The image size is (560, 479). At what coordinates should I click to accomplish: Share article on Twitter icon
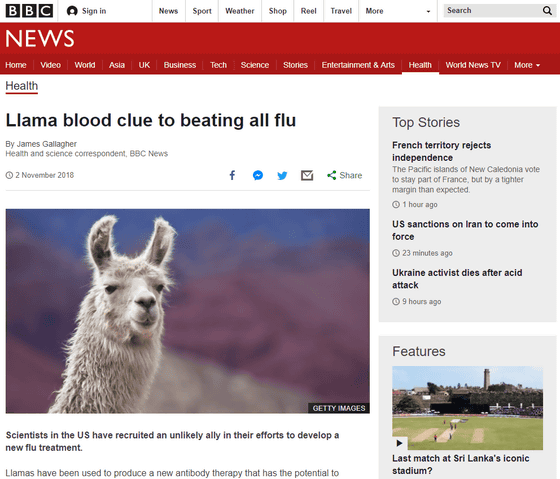282,175
